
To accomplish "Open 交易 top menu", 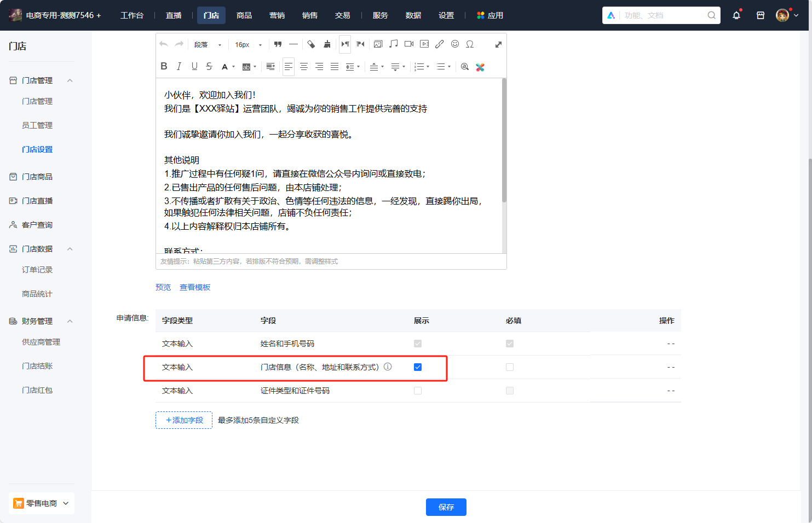I will [x=343, y=15].
